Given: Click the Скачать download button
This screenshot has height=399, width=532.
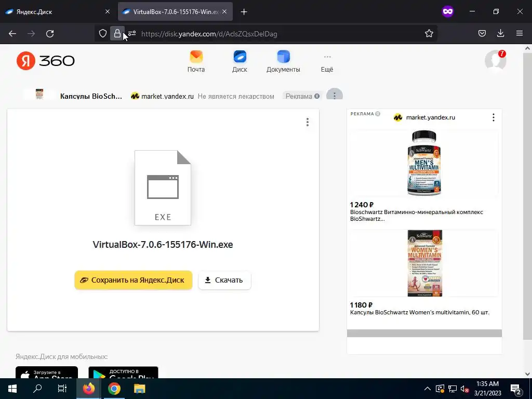Looking at the screenshot, I should point(224,280).
